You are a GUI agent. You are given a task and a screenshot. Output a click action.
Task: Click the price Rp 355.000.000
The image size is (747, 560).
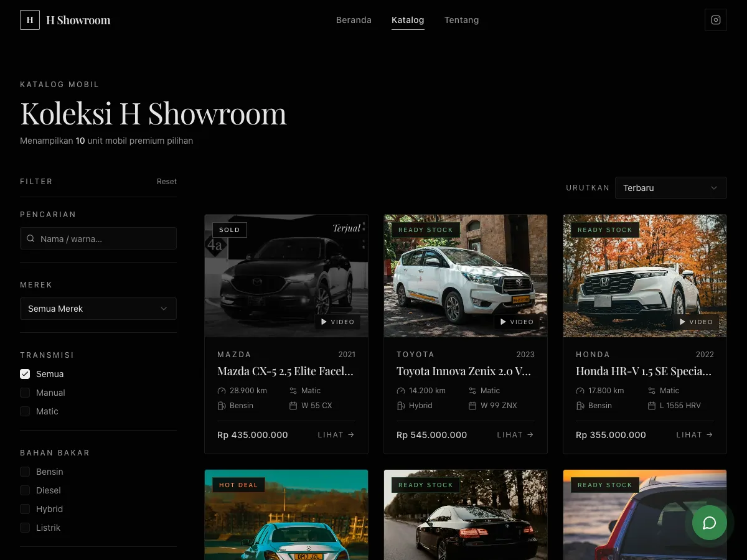click(x=611, y=435)
